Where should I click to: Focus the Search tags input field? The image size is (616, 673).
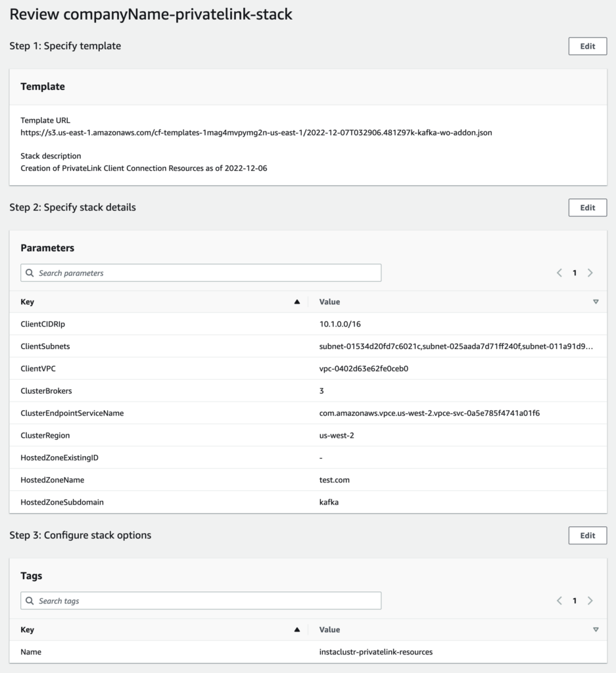tap(207, 601)
